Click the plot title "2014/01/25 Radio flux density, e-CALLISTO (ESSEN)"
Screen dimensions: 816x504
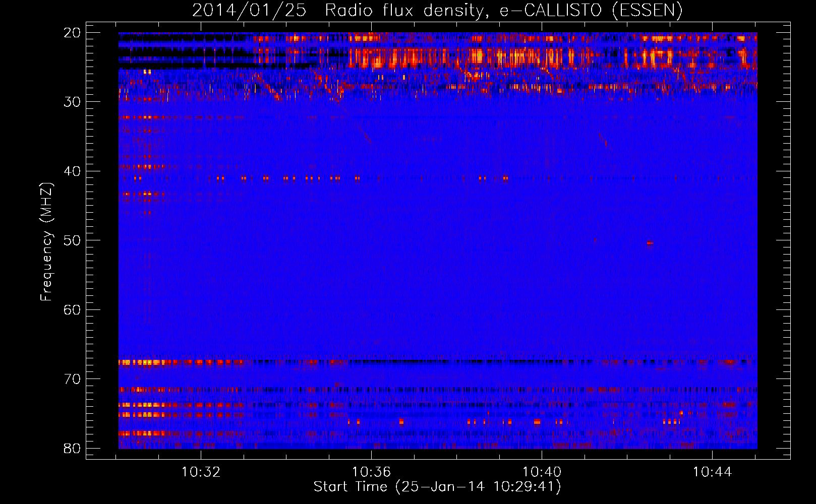coord(437,10)
